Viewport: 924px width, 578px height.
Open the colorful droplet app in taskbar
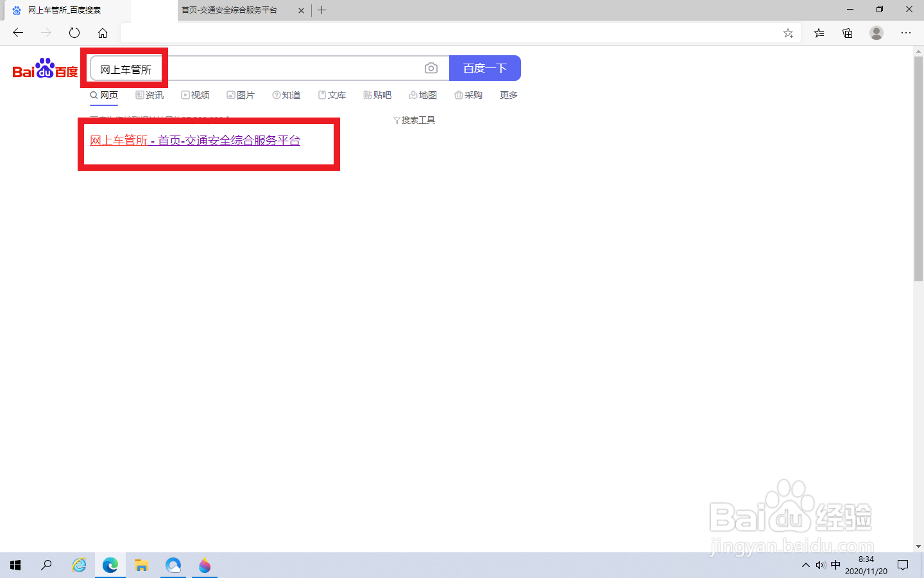pyautogui.click(x=205, y=565)
